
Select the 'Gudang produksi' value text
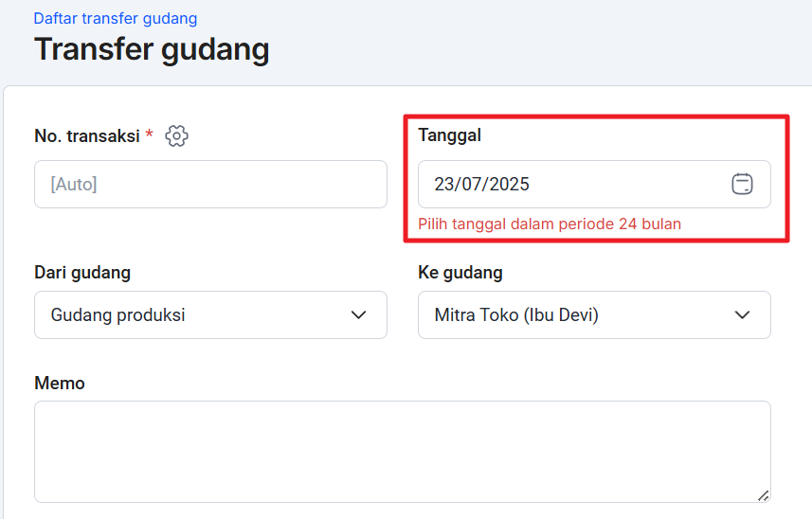pyautogui.click(x=117, y=314)
